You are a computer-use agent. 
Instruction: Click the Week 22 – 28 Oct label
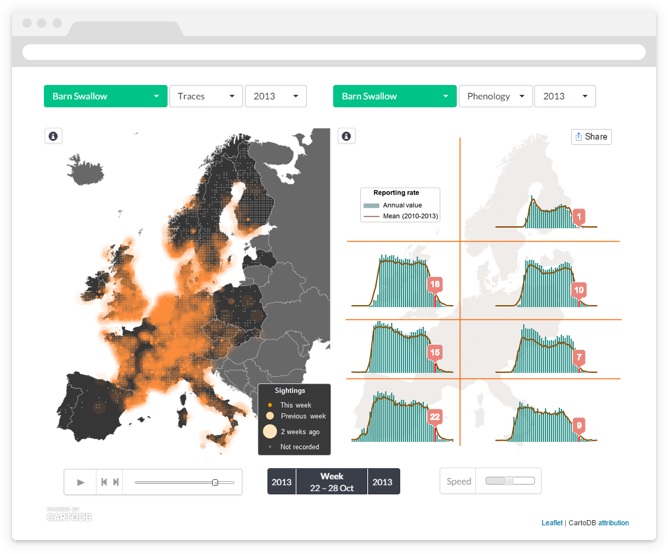tap(332, 482)
